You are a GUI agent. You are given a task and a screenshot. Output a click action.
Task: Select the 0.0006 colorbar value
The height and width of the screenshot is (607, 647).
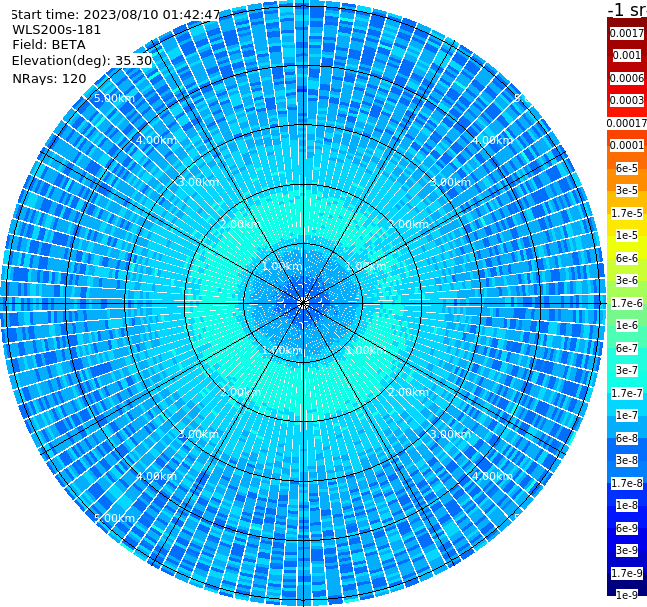click(627, 78)
